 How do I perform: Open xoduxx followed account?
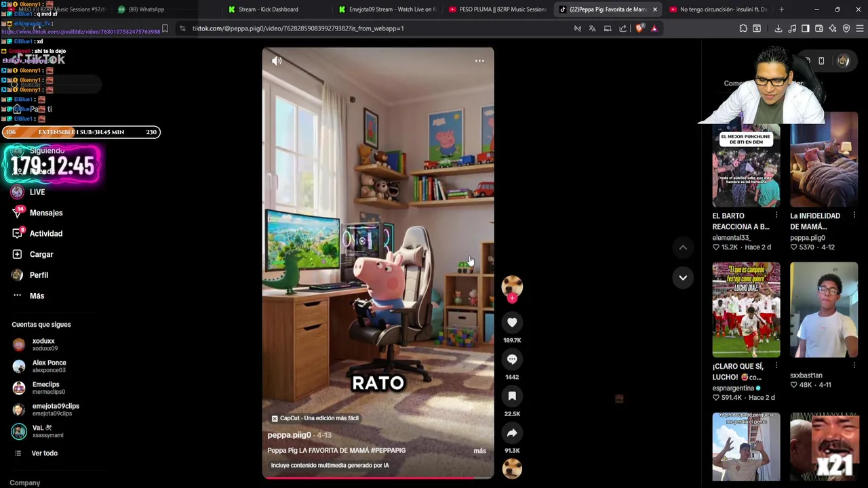44,344
